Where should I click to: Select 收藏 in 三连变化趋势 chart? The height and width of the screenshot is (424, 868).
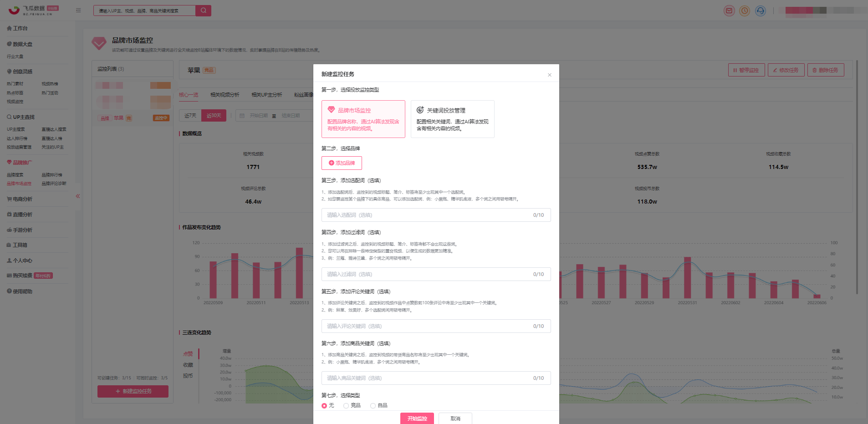click(188, 365)
